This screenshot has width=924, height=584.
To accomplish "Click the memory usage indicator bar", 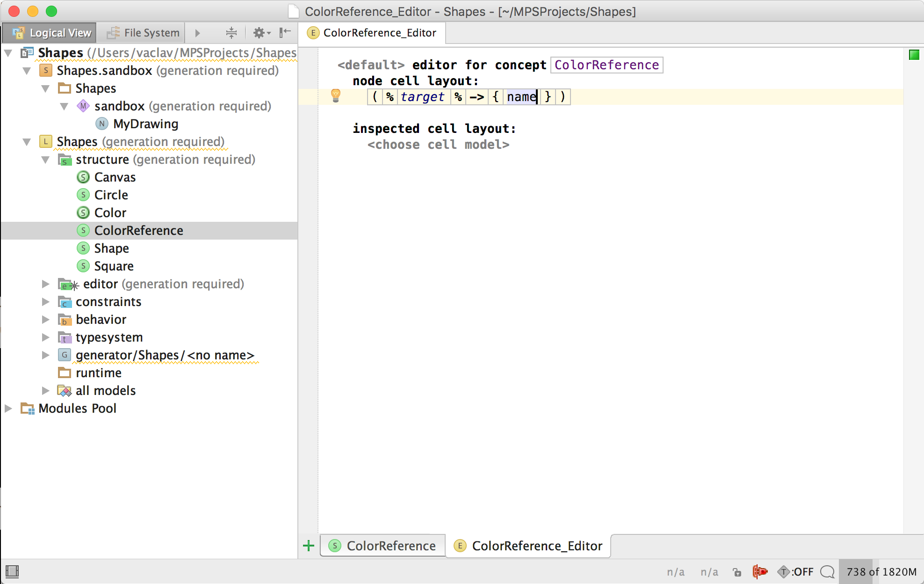I will point(881,571).
